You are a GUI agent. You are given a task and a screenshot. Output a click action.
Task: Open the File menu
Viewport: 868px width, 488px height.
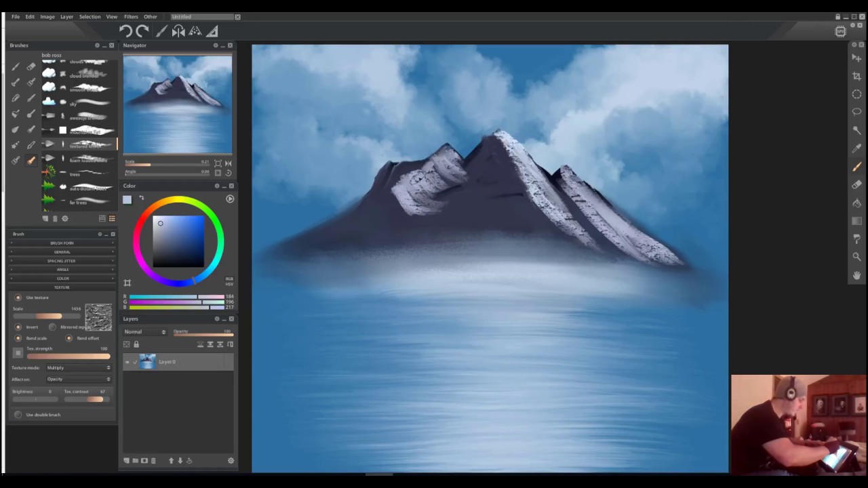point(16,17)
